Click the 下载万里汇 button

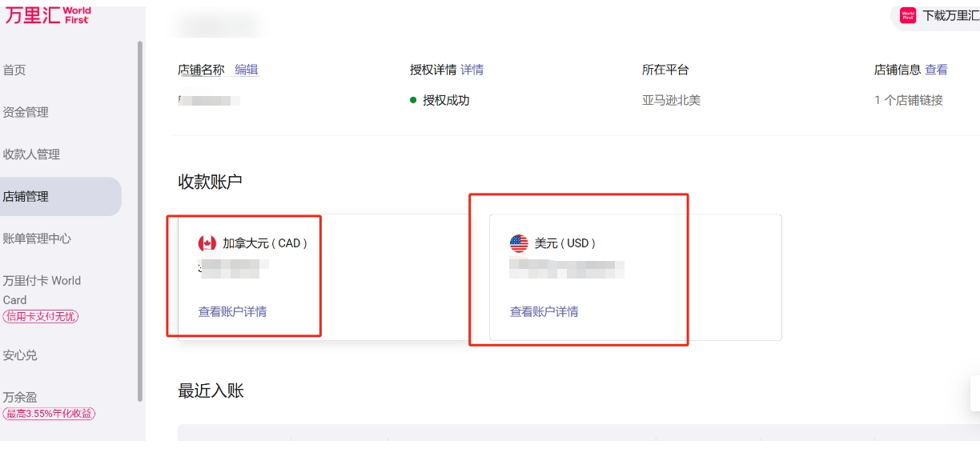click(935, 15)
